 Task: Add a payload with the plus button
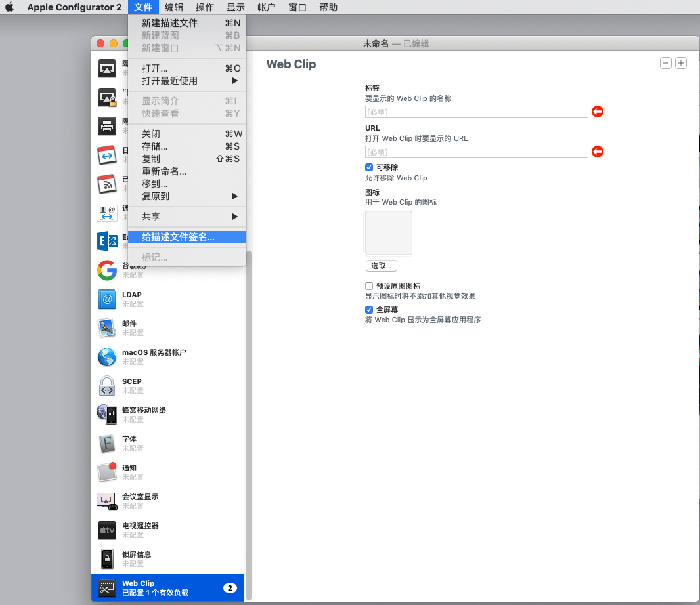(x=681, y=64)
